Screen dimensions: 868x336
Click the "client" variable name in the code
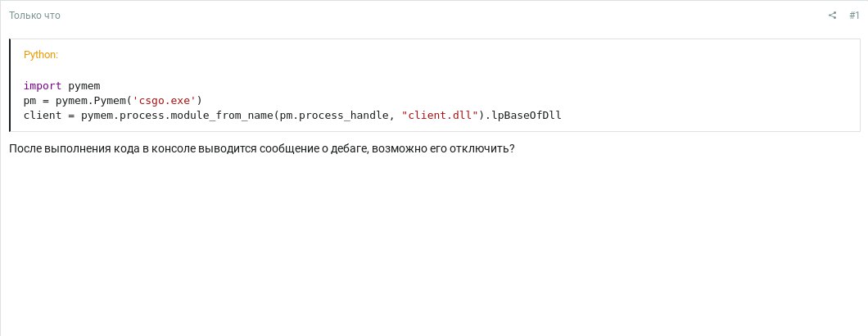[43, 116]
